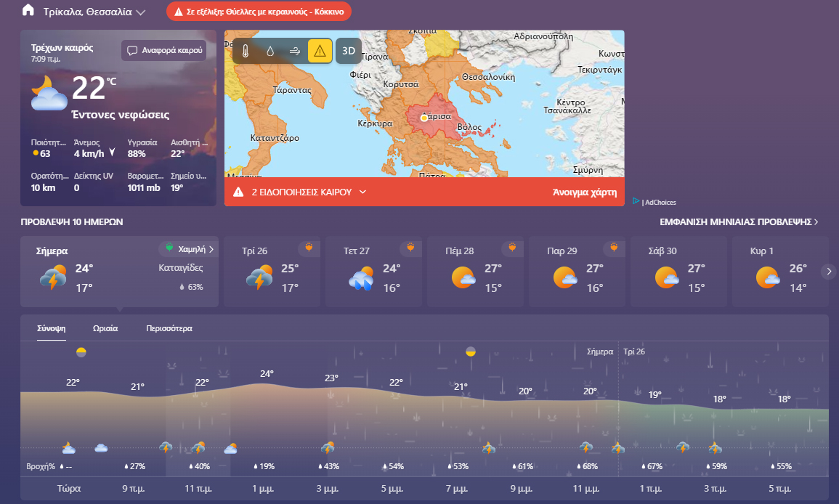839x504 pixels.
Task: Click Άνοιγμα χάρτη to open the map
Action: [584, 192]
